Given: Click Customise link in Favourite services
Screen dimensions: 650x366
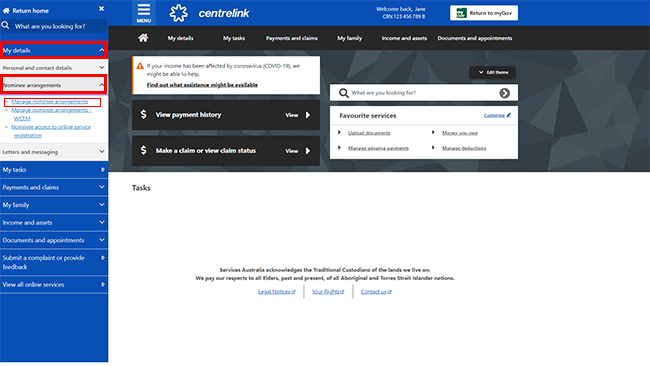Looking at the screenshot, I should click(494, 116).
